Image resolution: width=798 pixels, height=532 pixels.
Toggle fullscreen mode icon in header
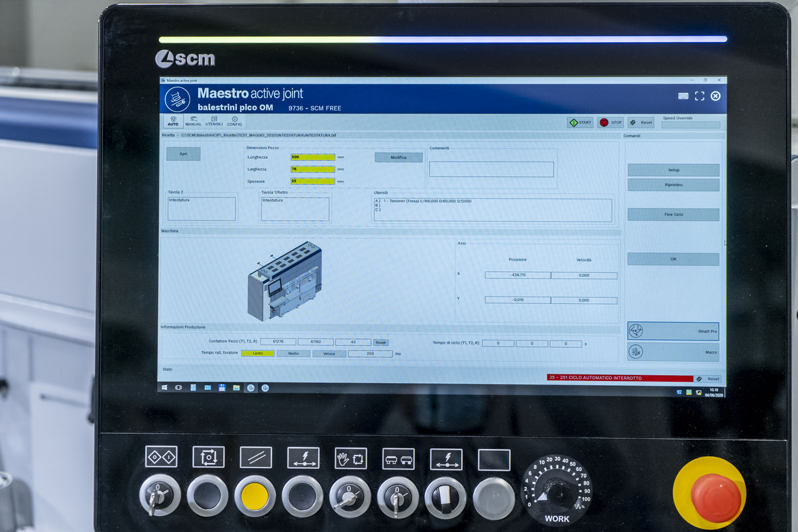click(700, 96)
